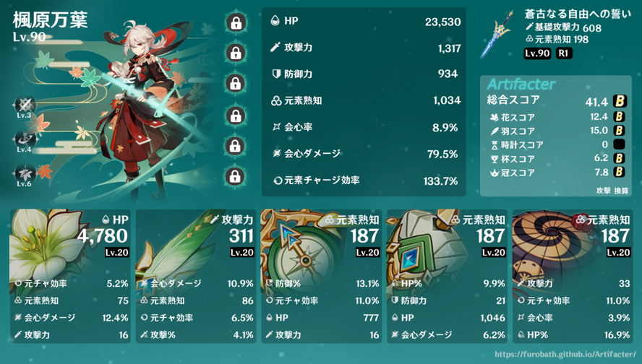This screenshot has width=642, height=364.
Task: Select the bottom locked constellation icon
Action: (x=236, y=176)
